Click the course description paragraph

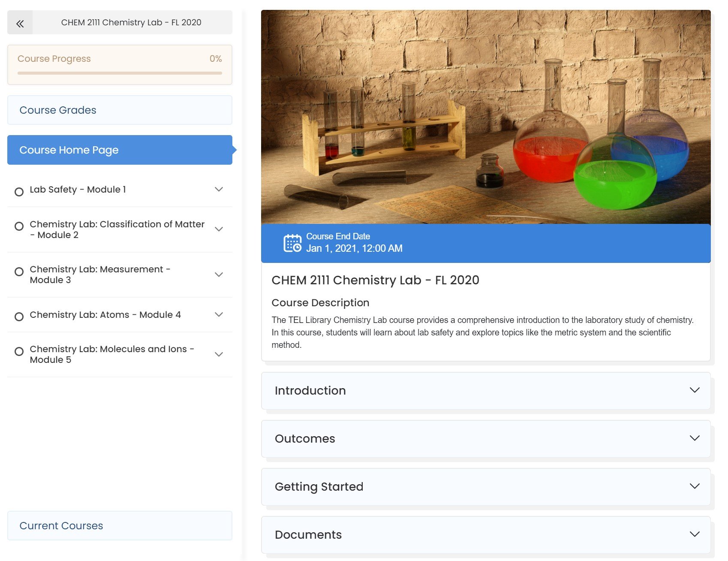[483, 332]
